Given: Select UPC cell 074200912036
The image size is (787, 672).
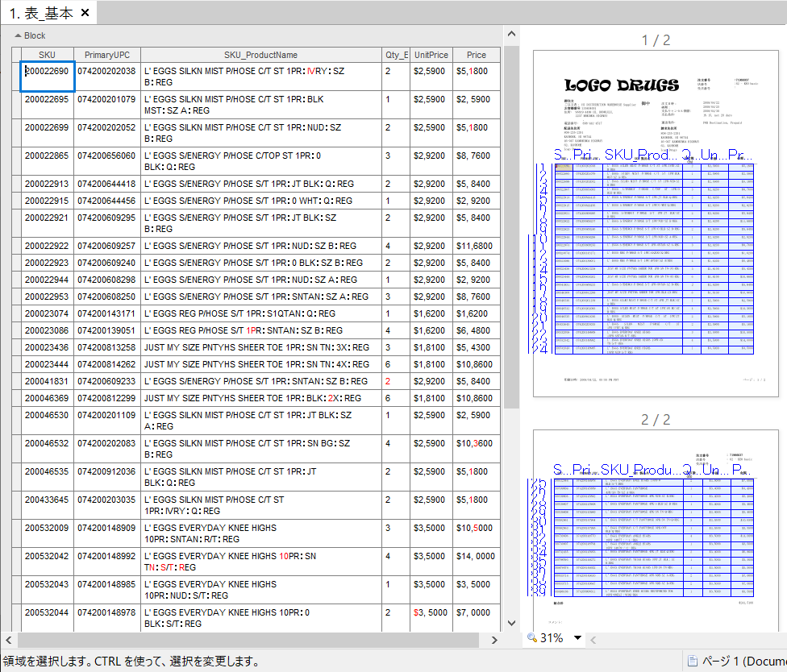Looking at the screenshot, I should [107, 477].
